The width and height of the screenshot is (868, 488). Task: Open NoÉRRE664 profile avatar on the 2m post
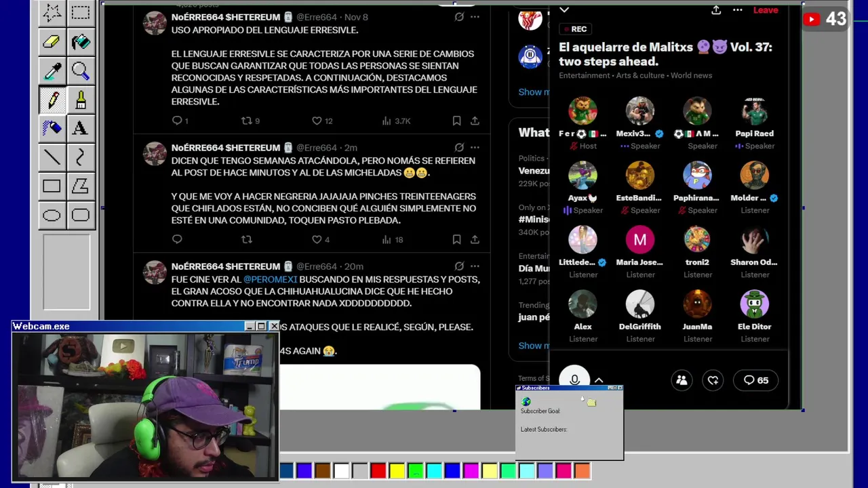(155, 153)
